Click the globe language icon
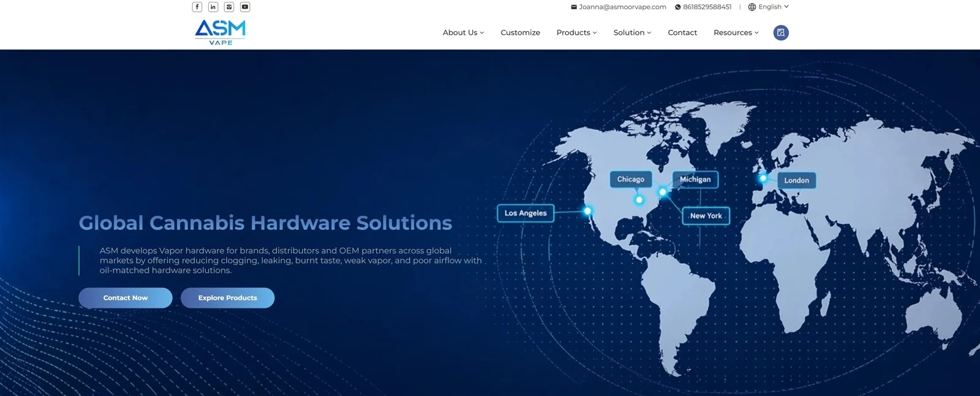The width and height of the screenshot is (980, 396). (752, 7)
